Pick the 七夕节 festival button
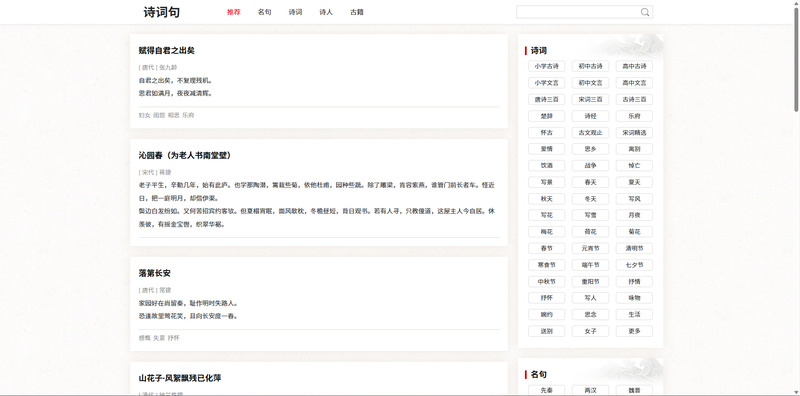 [634, 265]
